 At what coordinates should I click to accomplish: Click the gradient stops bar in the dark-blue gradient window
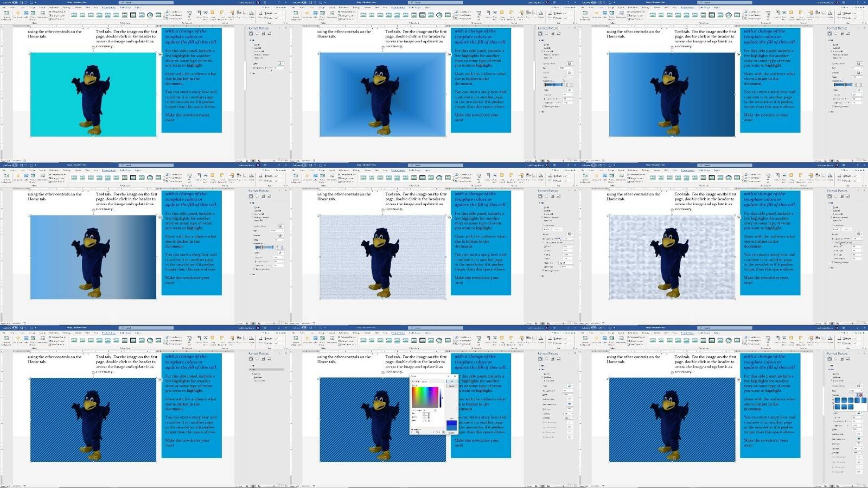[x=843, y=85]
